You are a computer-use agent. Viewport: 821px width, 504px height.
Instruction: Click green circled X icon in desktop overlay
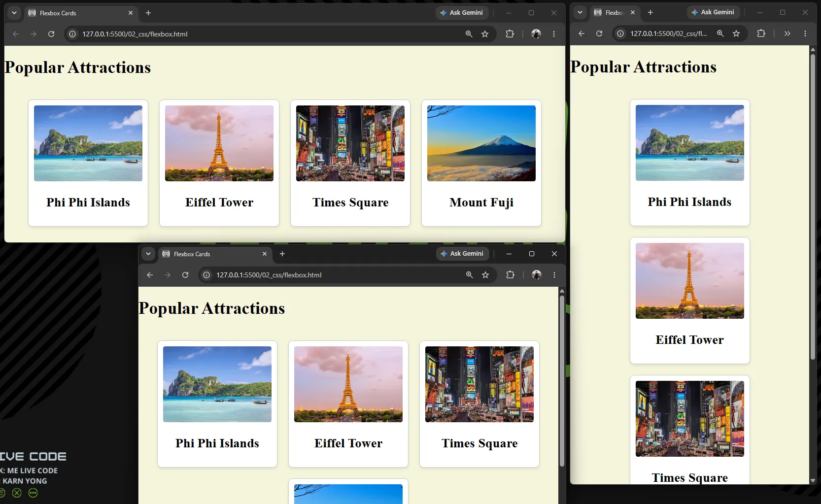click(17, 493)
